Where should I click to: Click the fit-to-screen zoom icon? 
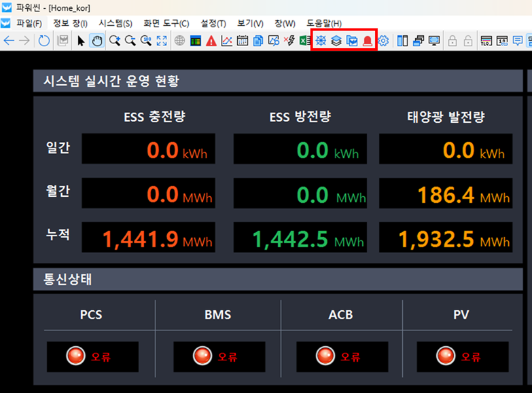162,41
